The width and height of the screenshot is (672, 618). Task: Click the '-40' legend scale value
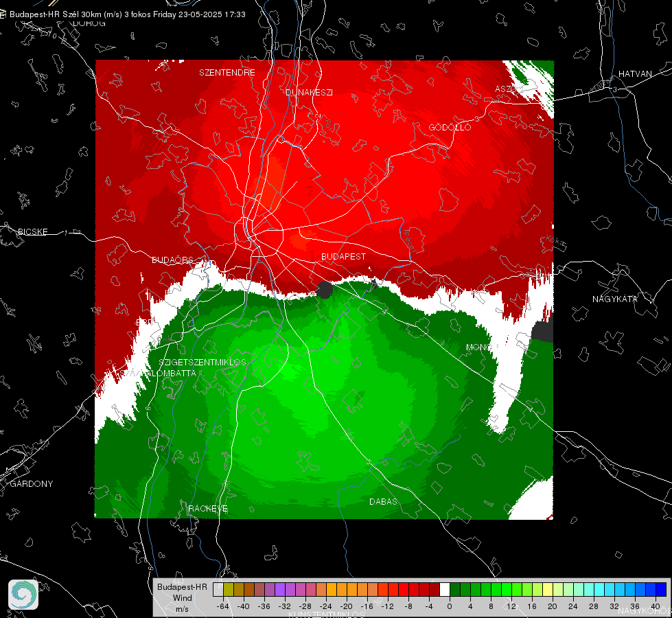(x=244, y=606)
